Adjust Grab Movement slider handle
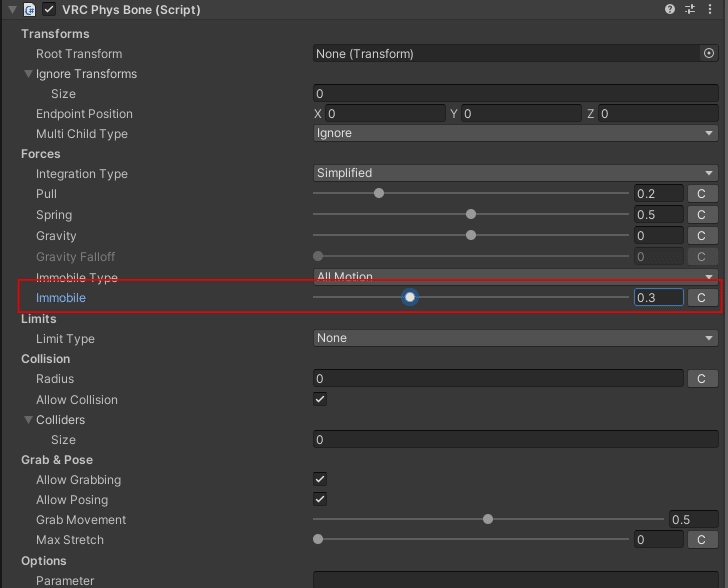The height and width of the screenshot is (588, 728). click(x=488, y=519)
